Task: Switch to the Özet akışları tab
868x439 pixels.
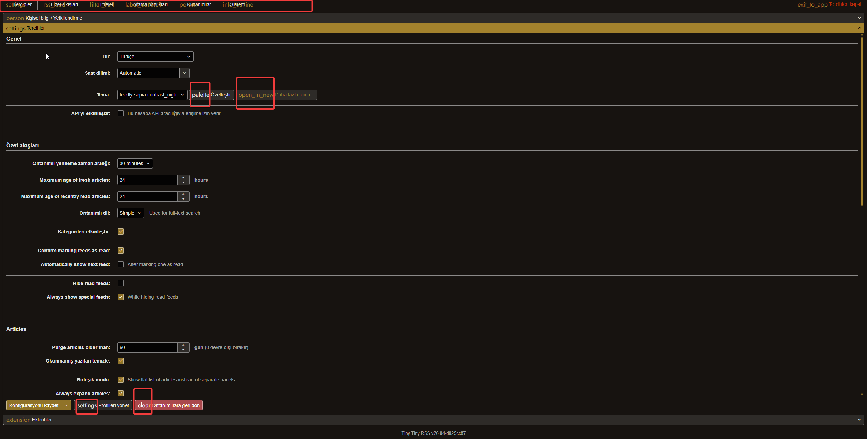Action: pos(61,5)
